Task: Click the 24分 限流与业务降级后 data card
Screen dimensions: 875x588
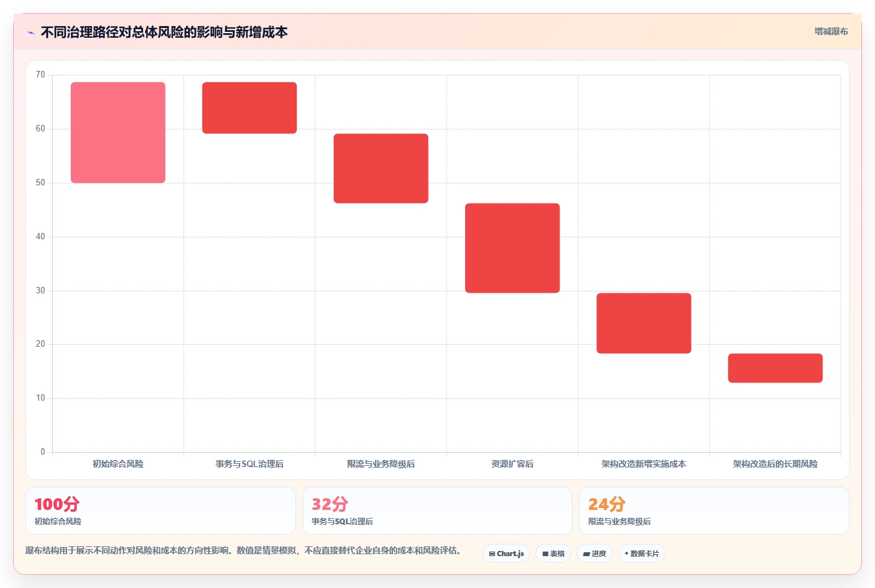Action: 714,511
